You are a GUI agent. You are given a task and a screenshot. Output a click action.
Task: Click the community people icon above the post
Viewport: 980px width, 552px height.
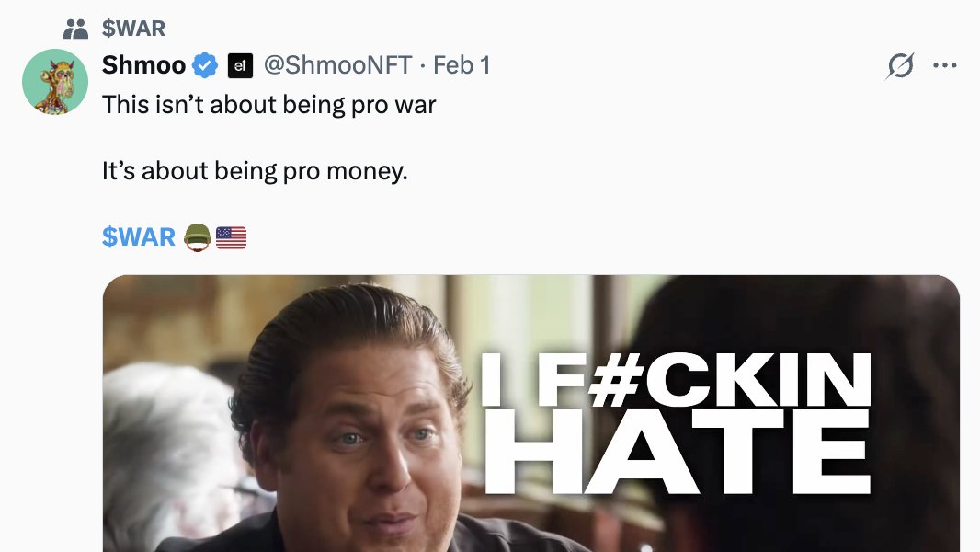click(x=75, y=29)
